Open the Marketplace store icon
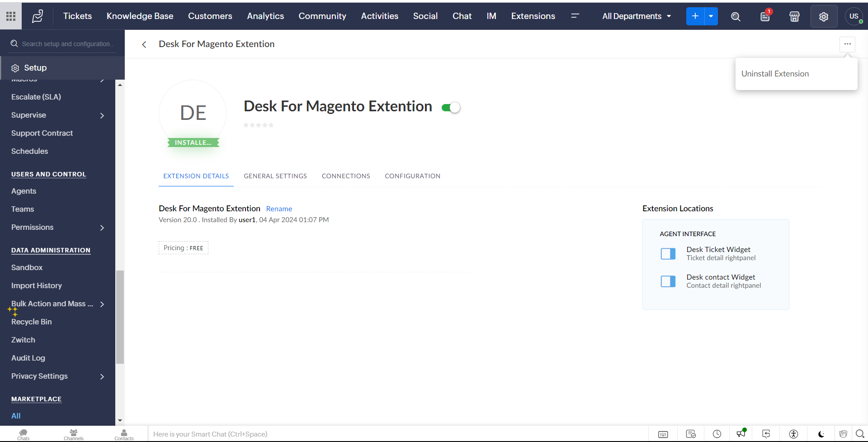This screenshot has width=868, height=442. pyautogui.click(x=794, y=17)
